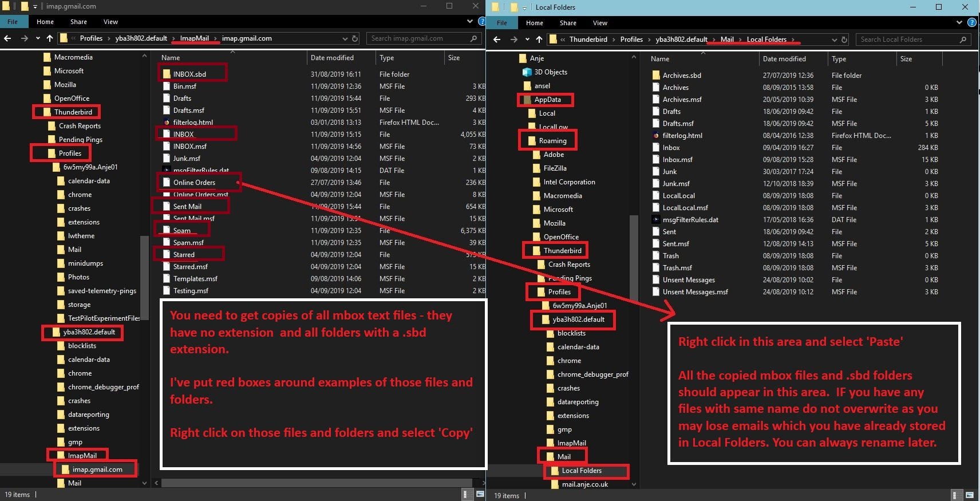Open recent locations dropdown in imap.gmail.com window
The image size is (980, 501).
pos(38,38)
